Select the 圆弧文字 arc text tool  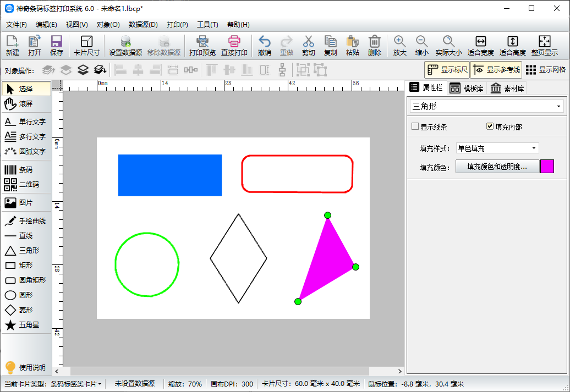(x=26, y=151)
